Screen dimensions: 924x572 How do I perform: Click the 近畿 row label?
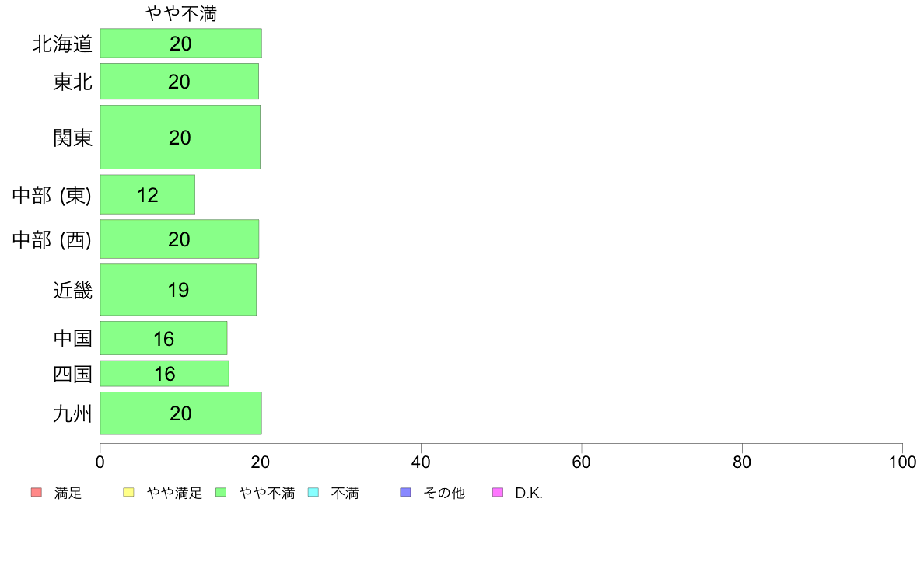[x=72, y=290]
